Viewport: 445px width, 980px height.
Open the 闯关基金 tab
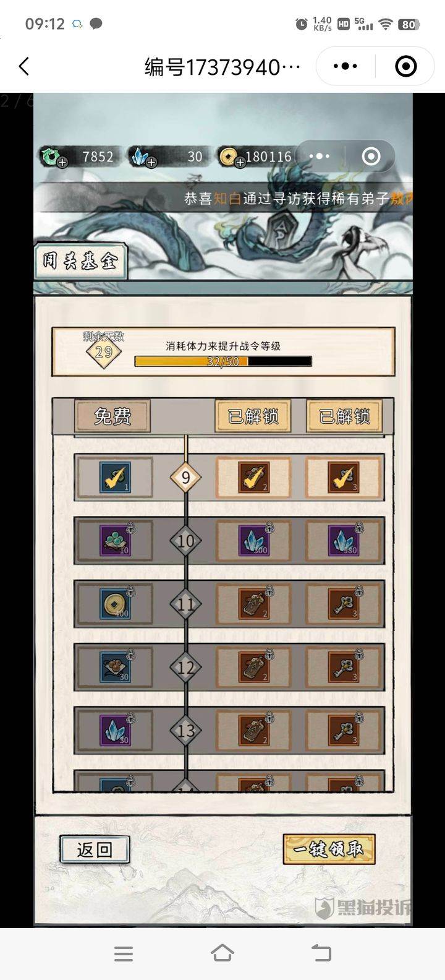click(80, 260)
